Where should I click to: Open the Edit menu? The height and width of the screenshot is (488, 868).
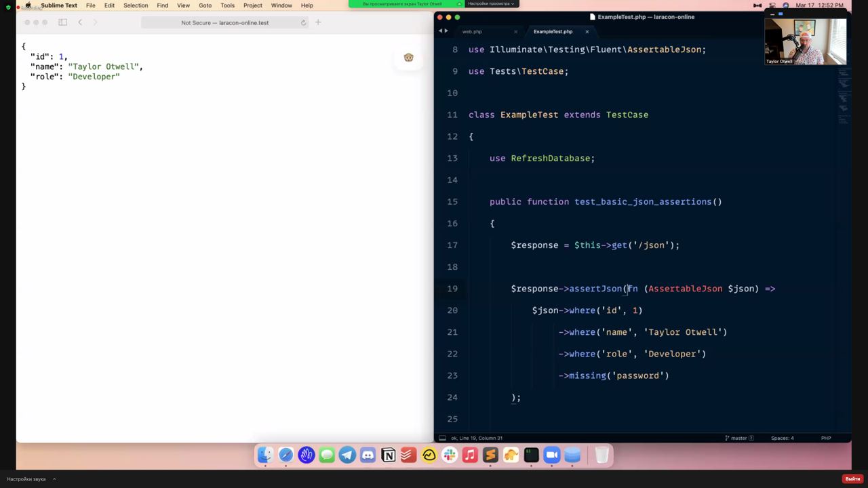tap(109, 5)
